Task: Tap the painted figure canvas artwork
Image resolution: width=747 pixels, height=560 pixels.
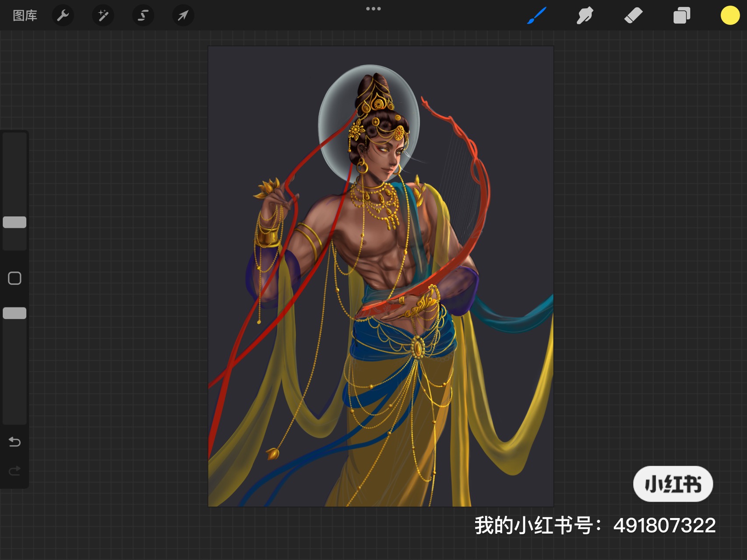Action: pos(381,276)
